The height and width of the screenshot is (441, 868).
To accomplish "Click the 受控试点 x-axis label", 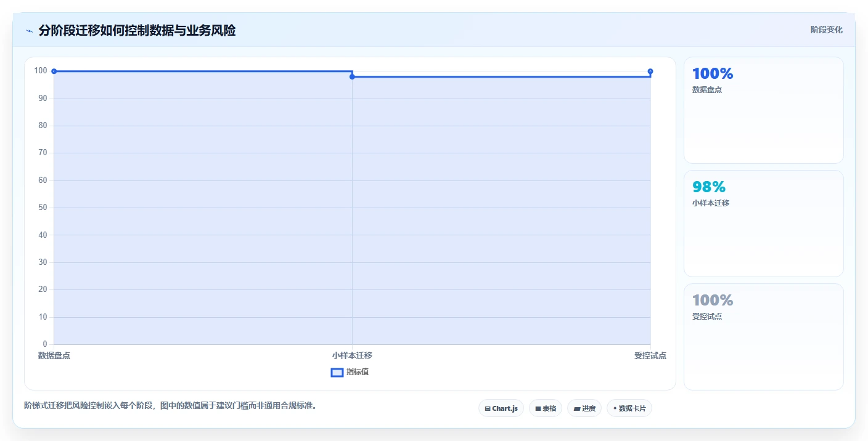I will 650,355.
